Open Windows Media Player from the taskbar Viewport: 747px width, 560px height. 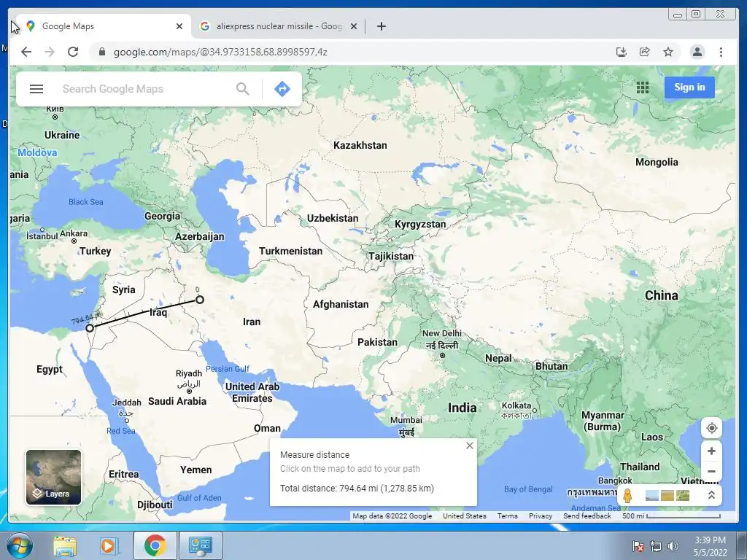click(108, 545)
